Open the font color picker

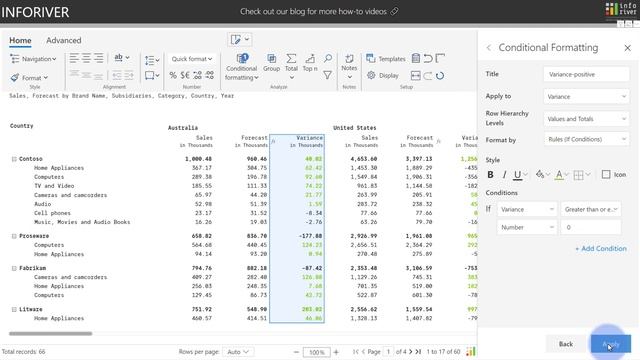pyautogui.click(x=562, y=175)
